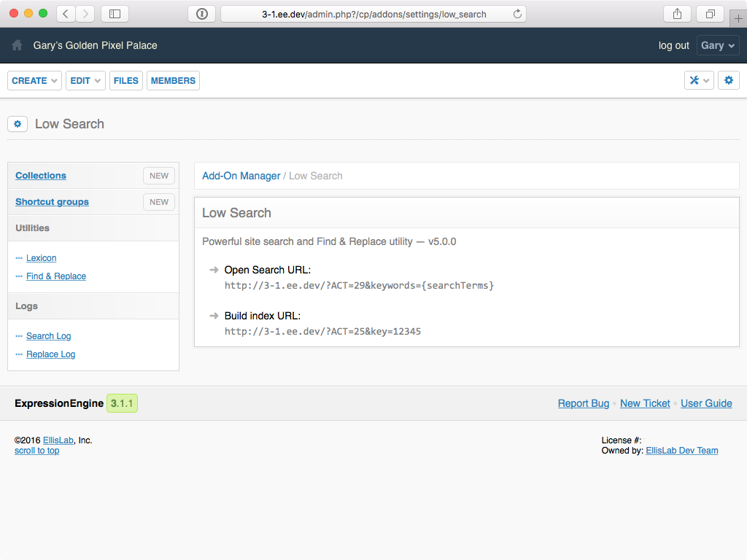747x560 pixels.
Task: Open the Lexicon utility
Action: [x=41, y=257]
